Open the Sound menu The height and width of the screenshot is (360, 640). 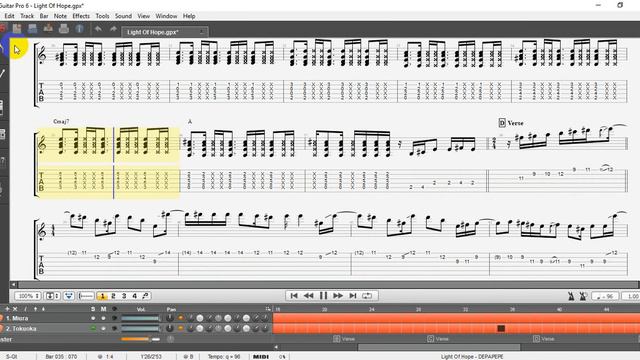point(123,16)
